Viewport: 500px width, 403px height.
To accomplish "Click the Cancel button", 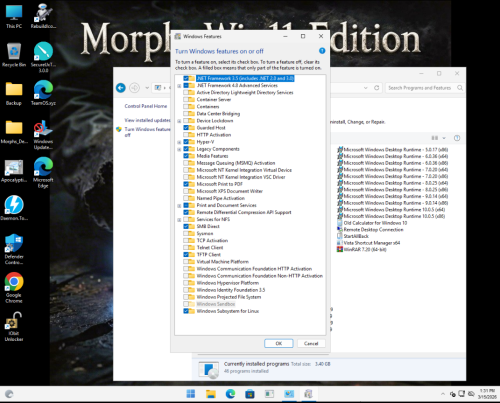I will [x=311, y=343].
